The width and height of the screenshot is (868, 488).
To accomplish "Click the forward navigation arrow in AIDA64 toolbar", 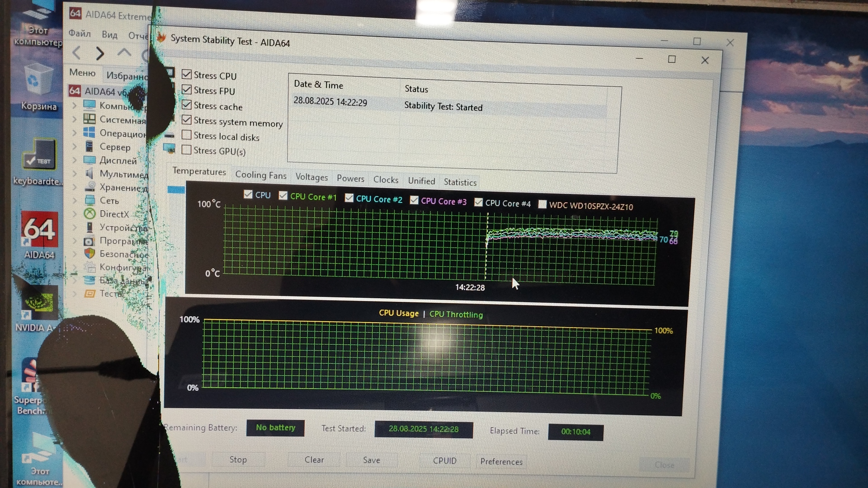I will coord(100,53).
